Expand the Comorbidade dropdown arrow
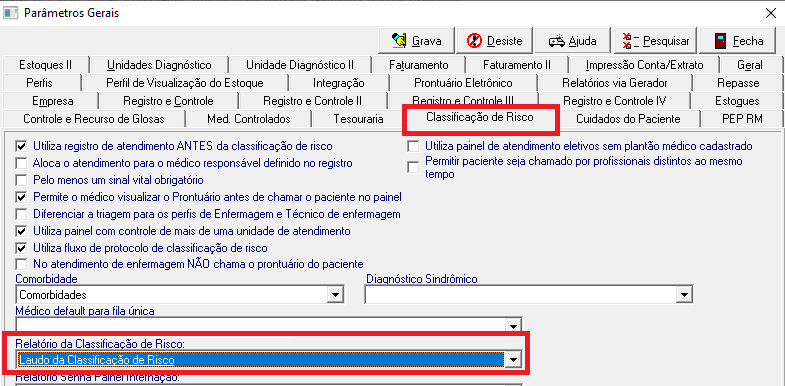The width and height of the screenshot is (785, 386). 334,295
